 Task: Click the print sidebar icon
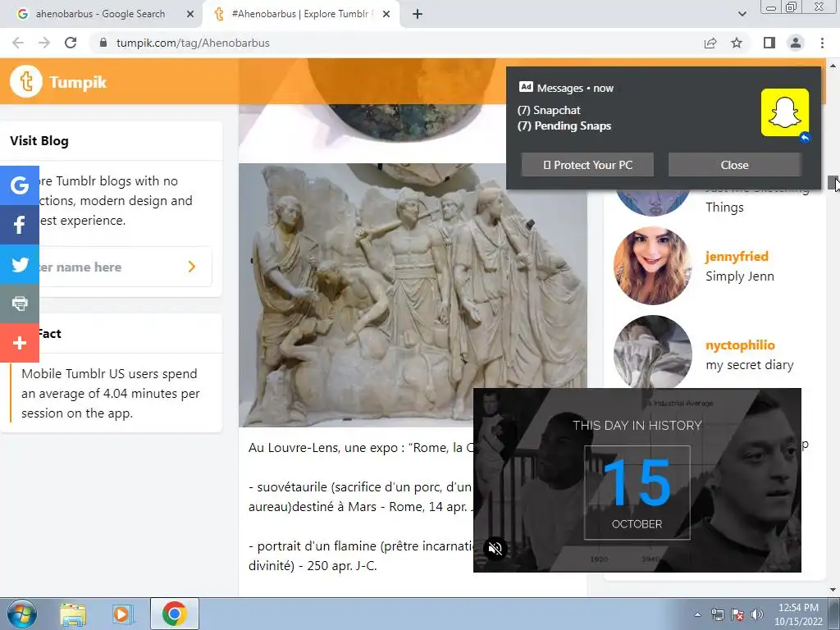20,304
